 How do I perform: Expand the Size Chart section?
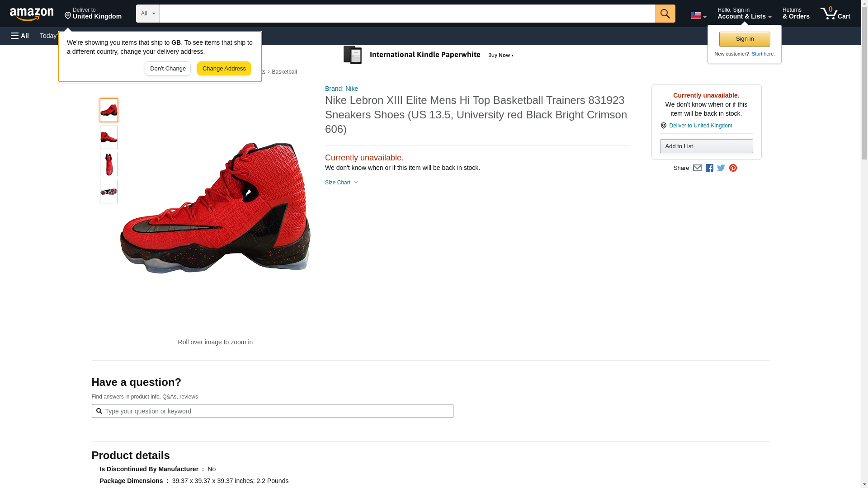pos(341,183)
